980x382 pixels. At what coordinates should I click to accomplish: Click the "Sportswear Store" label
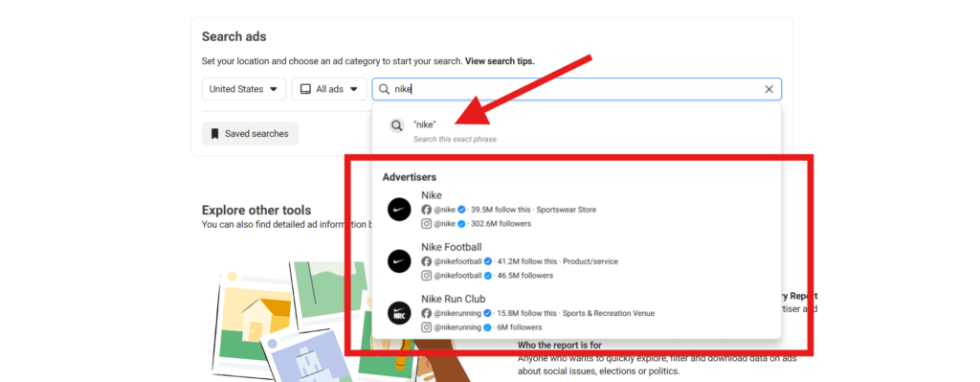click(567, 210)
